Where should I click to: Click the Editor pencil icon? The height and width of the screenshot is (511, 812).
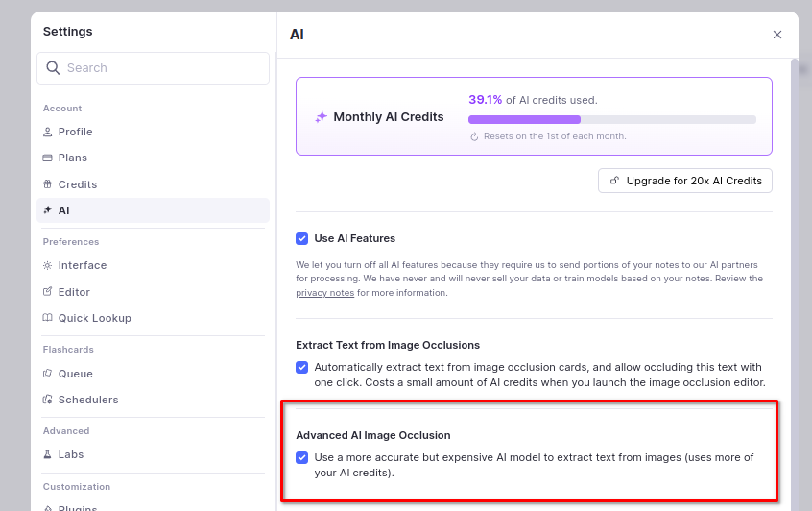click(48, 292)
